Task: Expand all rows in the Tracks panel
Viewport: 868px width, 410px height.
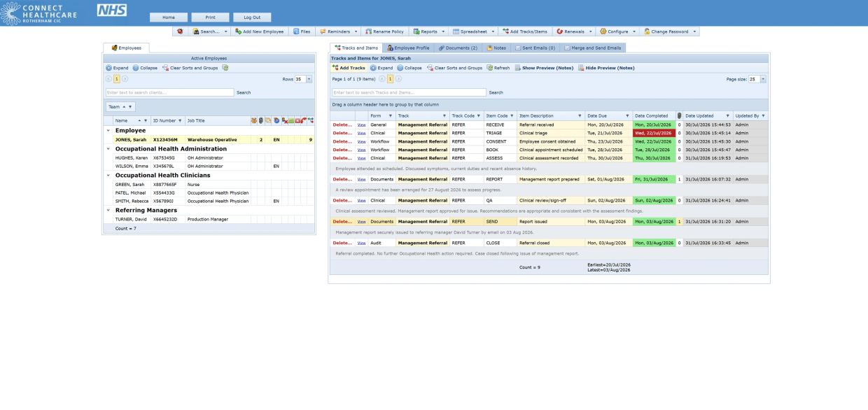Action: pos(381,68)
